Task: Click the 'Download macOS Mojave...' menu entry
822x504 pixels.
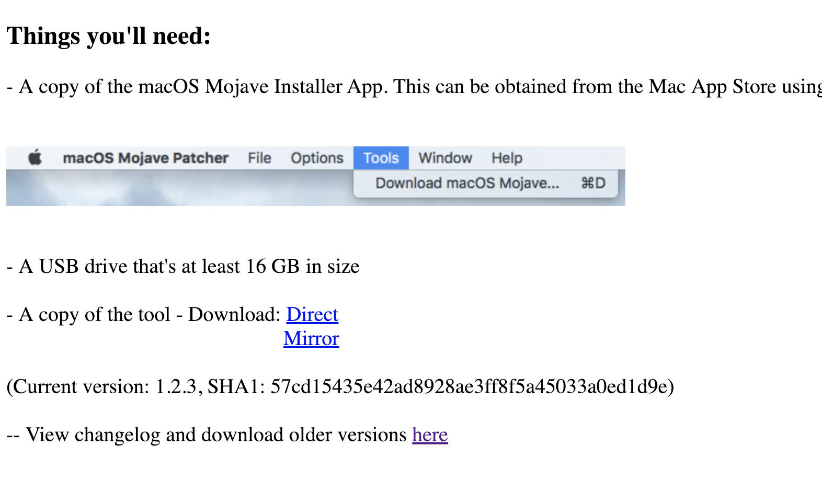Action: pos(486,183)
